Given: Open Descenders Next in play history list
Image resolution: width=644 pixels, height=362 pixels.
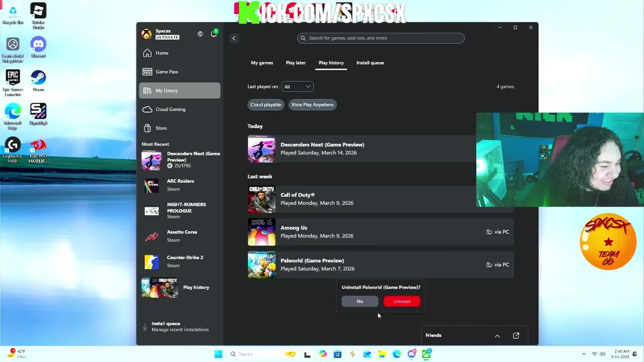Looking at the screenshot, I should point(380,149).
